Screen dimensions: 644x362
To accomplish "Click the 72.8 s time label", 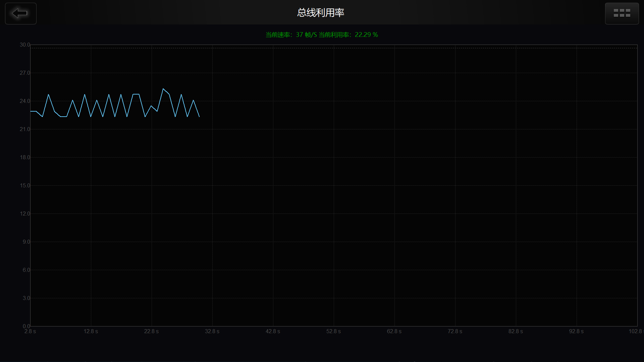I will [x=455, y=331].
